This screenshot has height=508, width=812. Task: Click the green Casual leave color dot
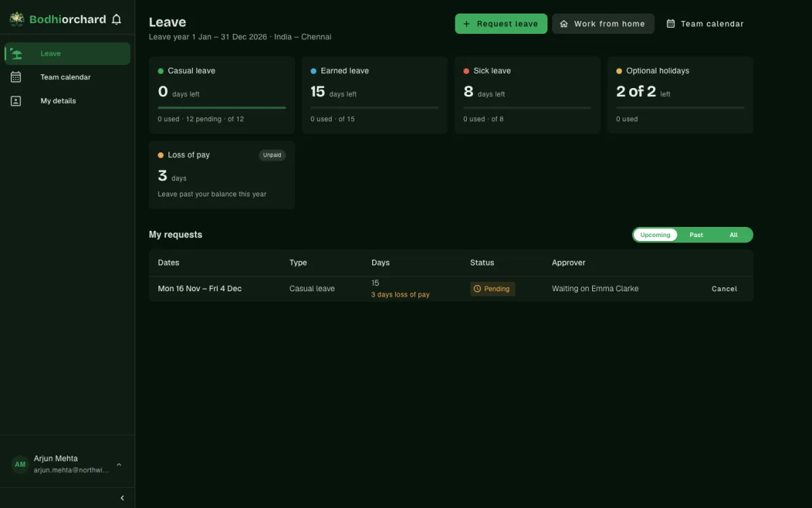[160, 71]
